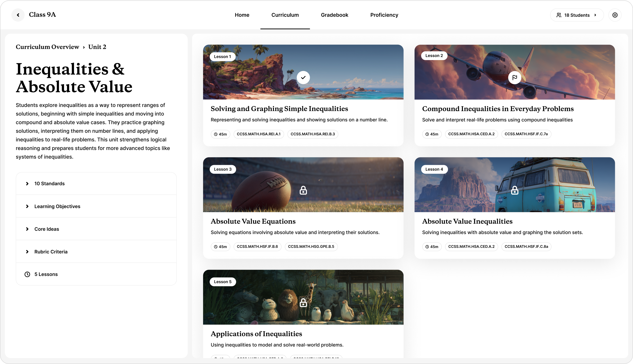Go to the Home tab
The width and height of the screenshot is (633, 364).
[x=242, y=15]
